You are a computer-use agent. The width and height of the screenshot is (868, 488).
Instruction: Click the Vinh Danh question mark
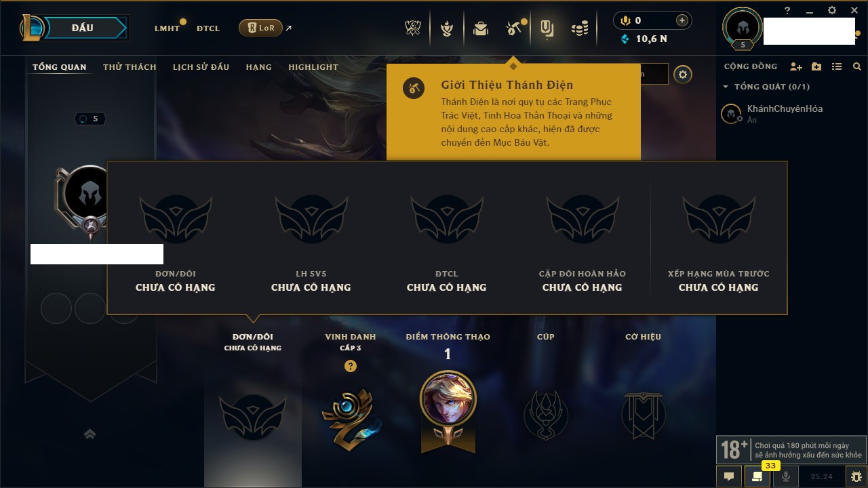pyautogui.click(x=350, y=366)
